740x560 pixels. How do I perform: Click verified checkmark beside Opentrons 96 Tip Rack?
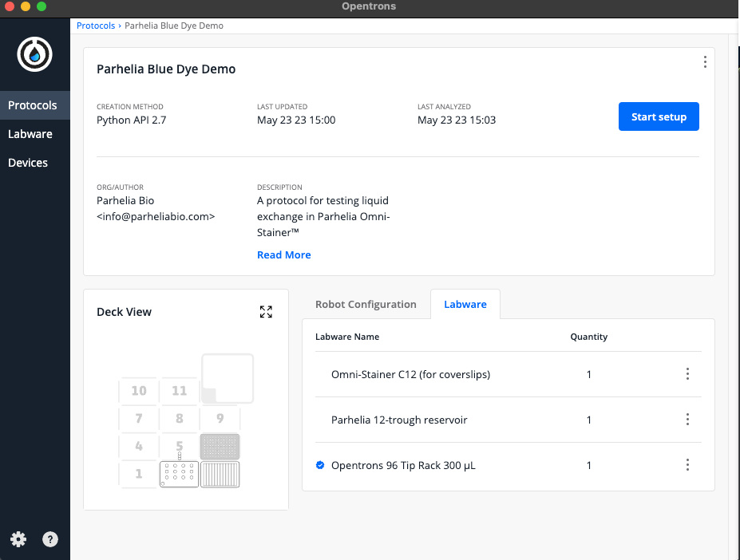pos(320,465)
